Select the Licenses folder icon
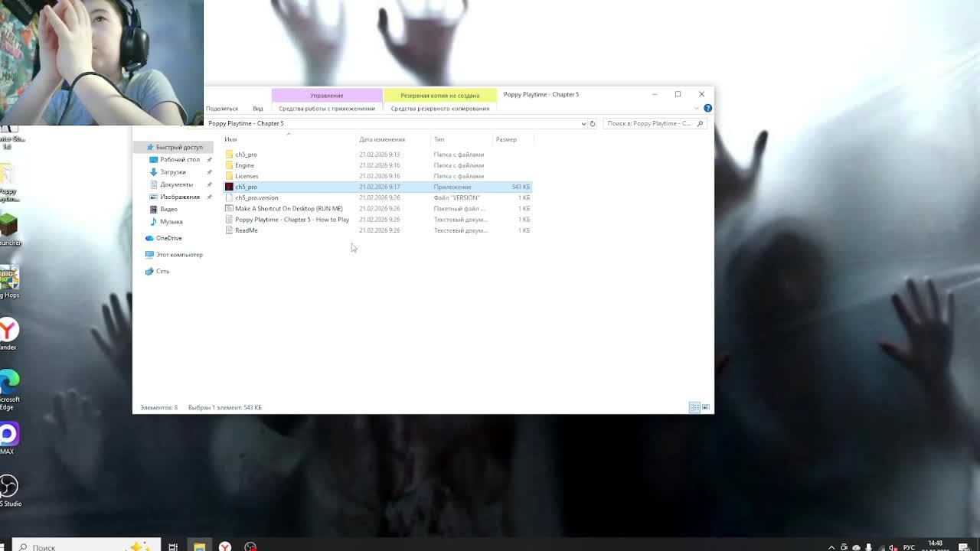 tap(229, 176)
